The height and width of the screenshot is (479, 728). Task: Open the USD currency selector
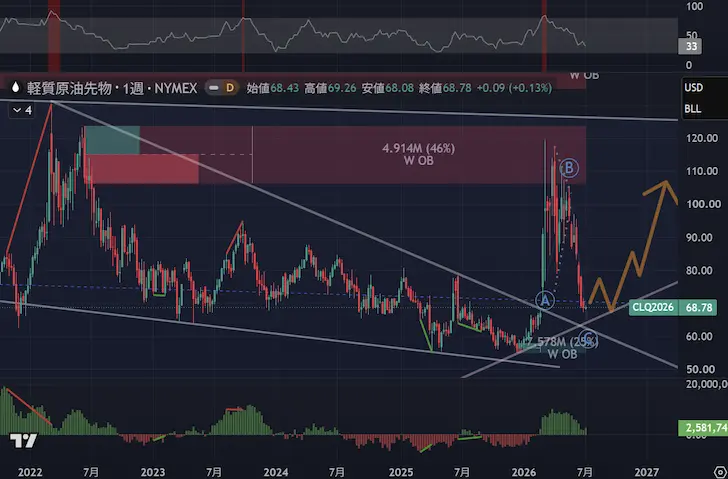click(x=694, y=88)
